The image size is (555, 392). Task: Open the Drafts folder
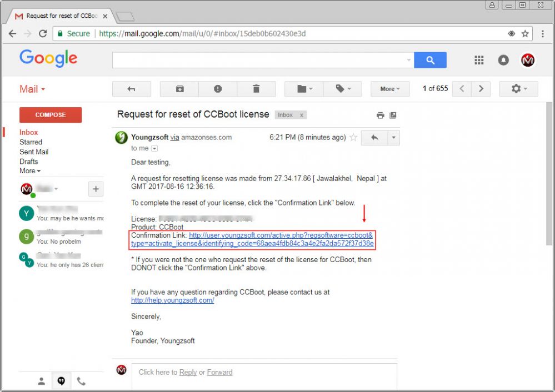point(29,162)
